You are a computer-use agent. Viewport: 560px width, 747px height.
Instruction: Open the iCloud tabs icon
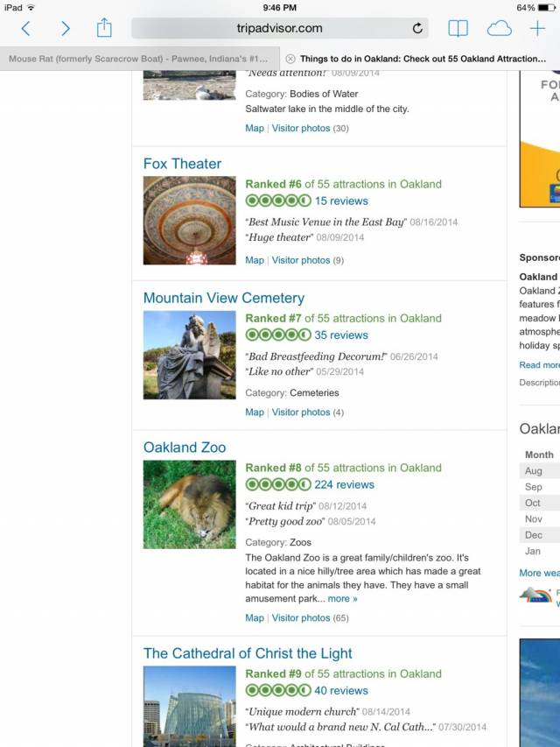tap(500, 29)
